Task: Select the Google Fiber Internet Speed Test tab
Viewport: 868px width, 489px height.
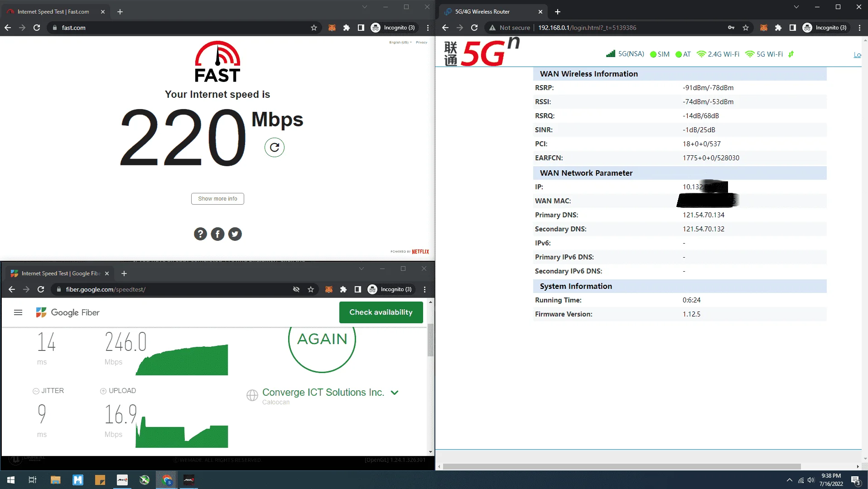Action: tap(60, 273)
